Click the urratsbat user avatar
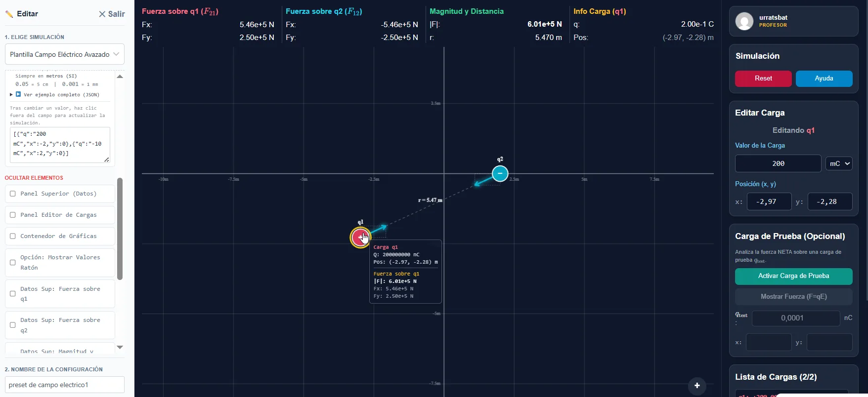The image size is (868, 397). tap(744, 21)
